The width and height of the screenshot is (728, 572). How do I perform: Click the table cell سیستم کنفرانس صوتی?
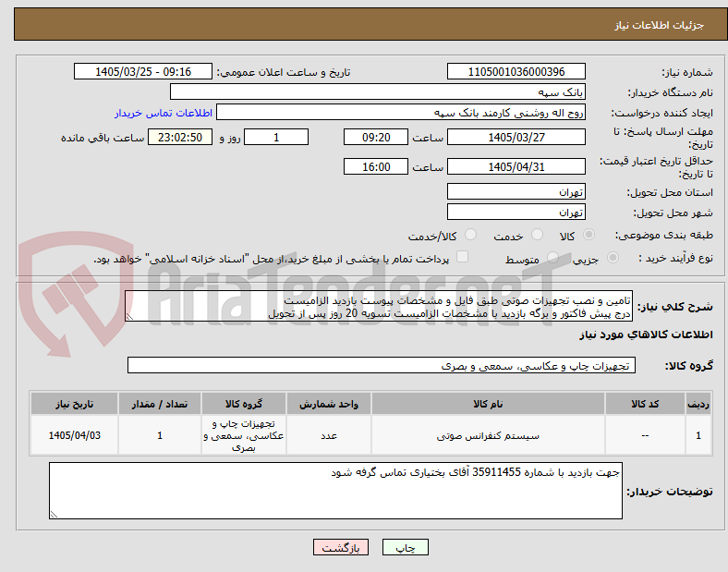tap(488, 435)
